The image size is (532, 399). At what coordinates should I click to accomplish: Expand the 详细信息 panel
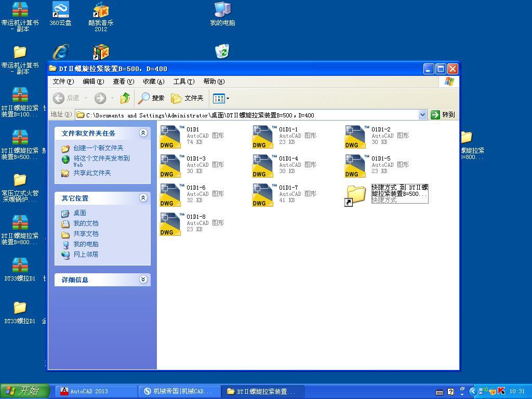pyautogui.click(x=143, y=280)
